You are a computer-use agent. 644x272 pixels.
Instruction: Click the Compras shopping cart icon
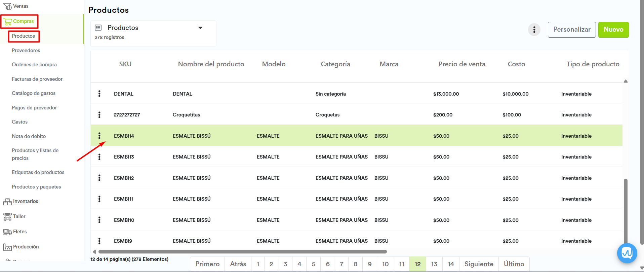[7, 22]
